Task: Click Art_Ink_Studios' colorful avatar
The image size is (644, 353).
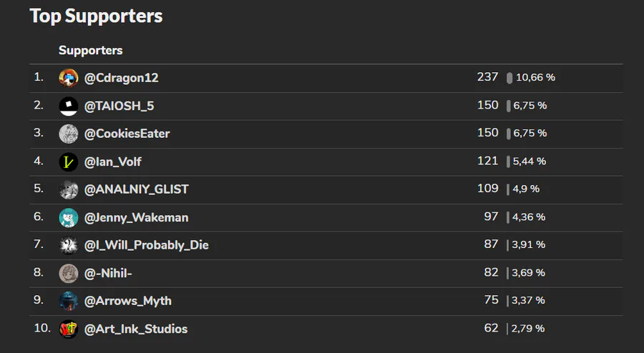Action: (68, 329)
